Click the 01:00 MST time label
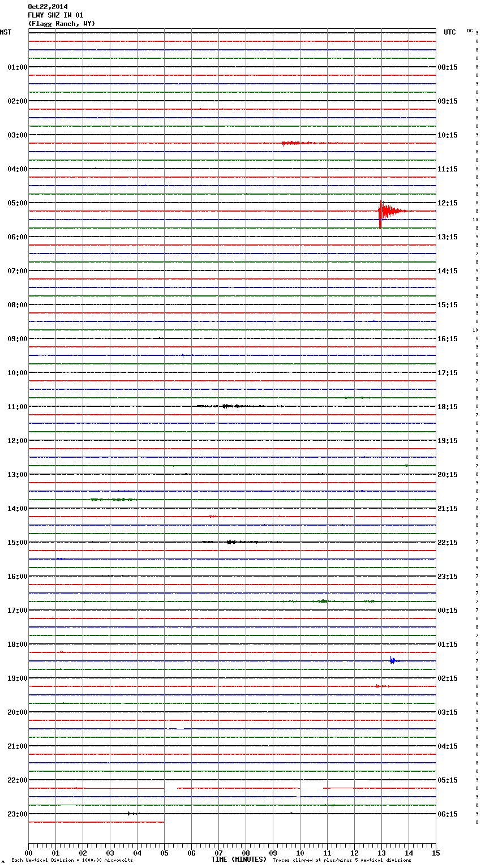Viewport: 481px width, 868px height. tap(18, 67)
